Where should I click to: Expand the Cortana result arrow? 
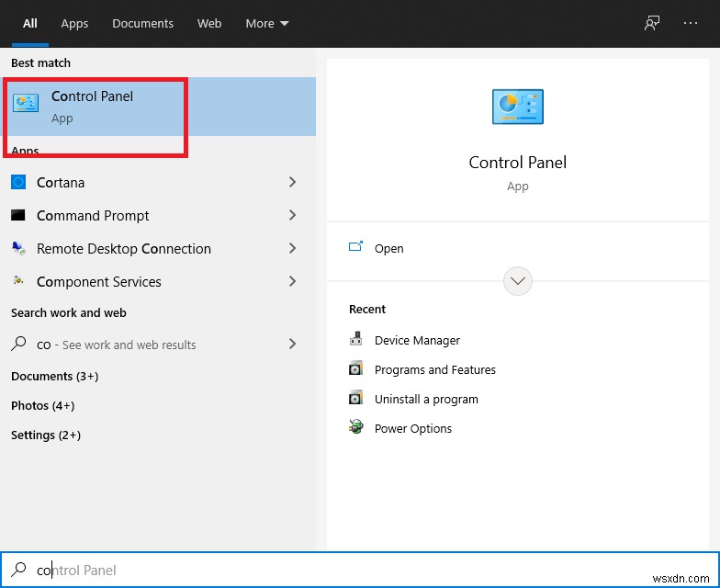(293, 183)
